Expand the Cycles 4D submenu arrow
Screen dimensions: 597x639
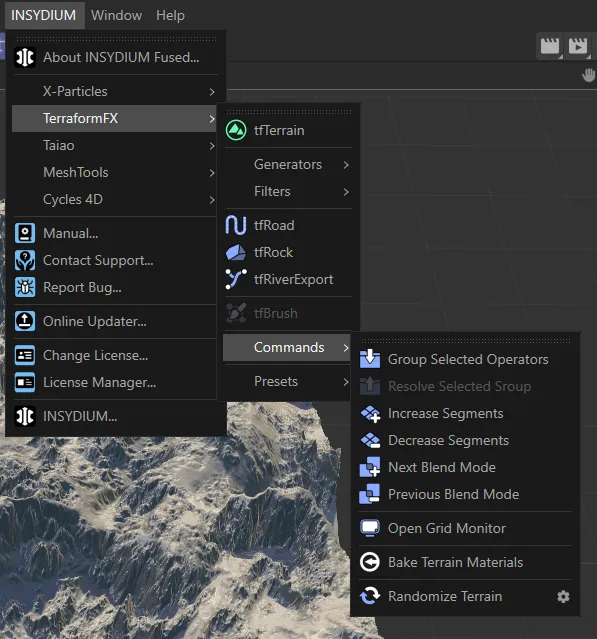point(212,200)
